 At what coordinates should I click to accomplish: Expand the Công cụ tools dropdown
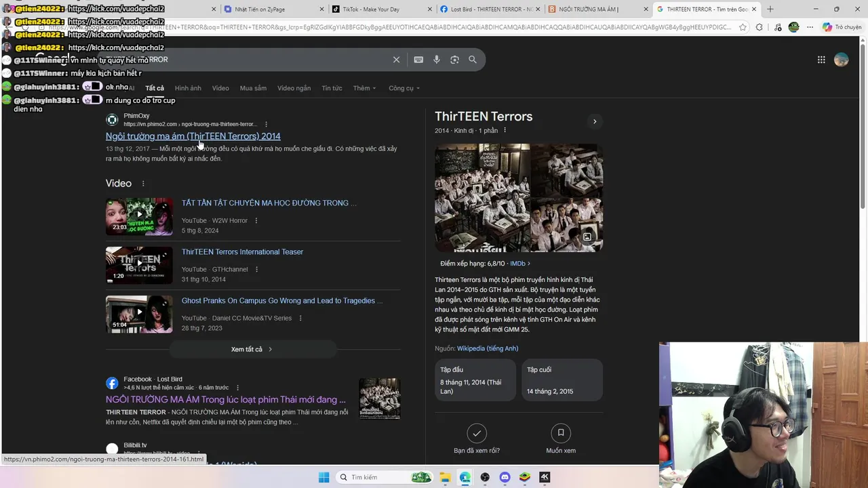404,88
